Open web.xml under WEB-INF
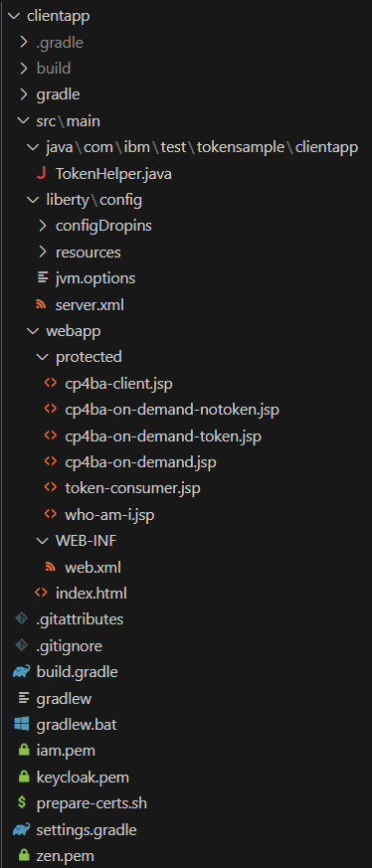The image size is (372, 868). pos(93,567)
